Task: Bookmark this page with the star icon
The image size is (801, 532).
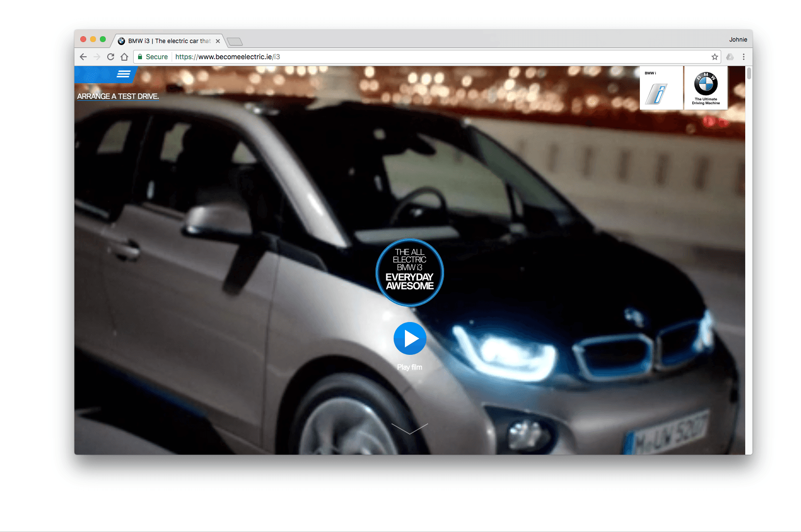Action: tap(714, 57)
